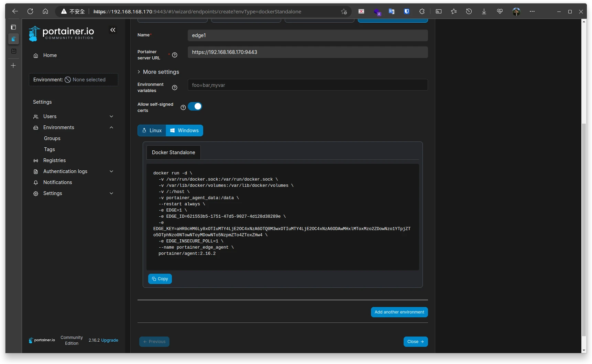Click help icon beside Portainer server URL

click(175, 55)
